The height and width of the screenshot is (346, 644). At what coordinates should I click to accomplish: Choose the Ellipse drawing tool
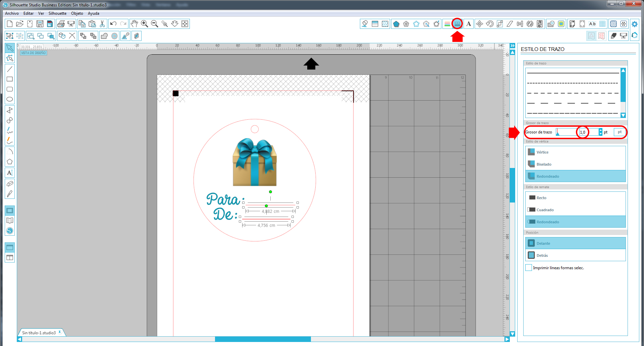10,99
